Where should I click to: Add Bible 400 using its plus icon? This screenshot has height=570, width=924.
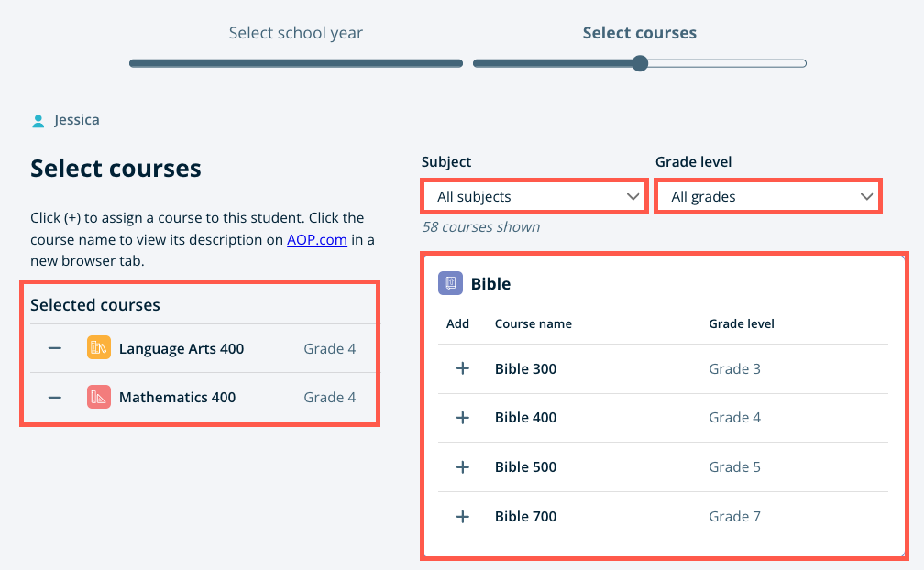(x=462, y=417)
